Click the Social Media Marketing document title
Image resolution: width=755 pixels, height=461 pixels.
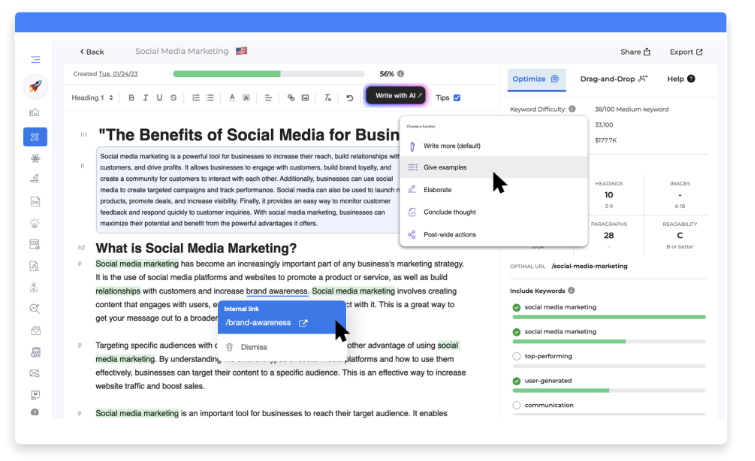(182, 51)
